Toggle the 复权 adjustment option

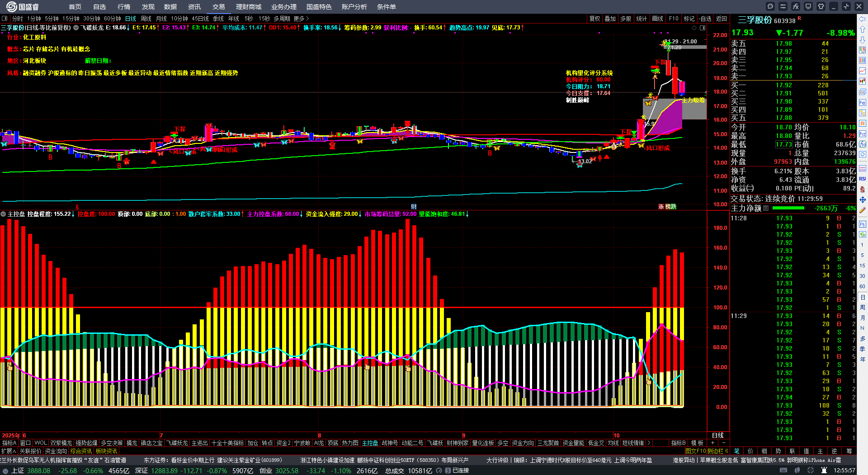[595, 19]
